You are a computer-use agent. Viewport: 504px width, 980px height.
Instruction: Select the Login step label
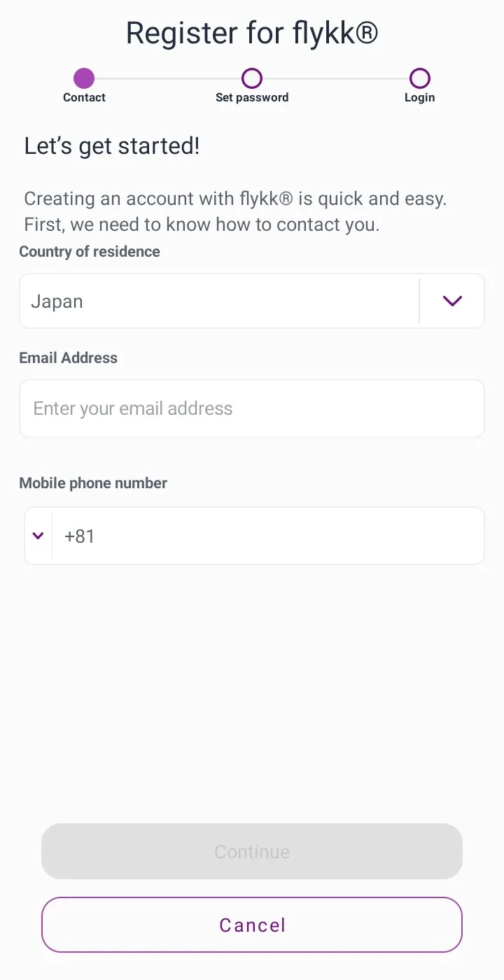click(x=419, y=98)
